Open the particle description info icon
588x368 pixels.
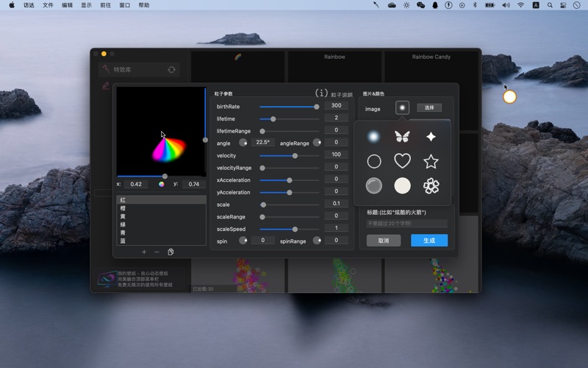tap(321, 93)
